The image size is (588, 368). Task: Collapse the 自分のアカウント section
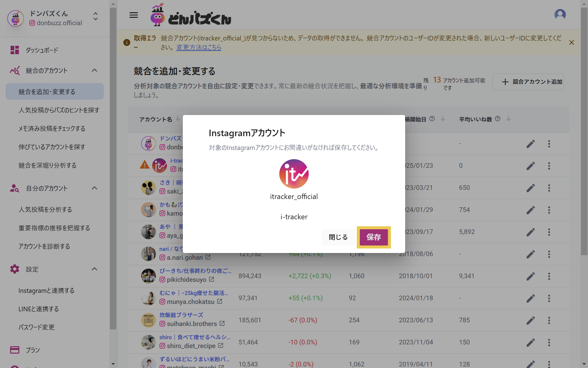[x=94, y=188]
